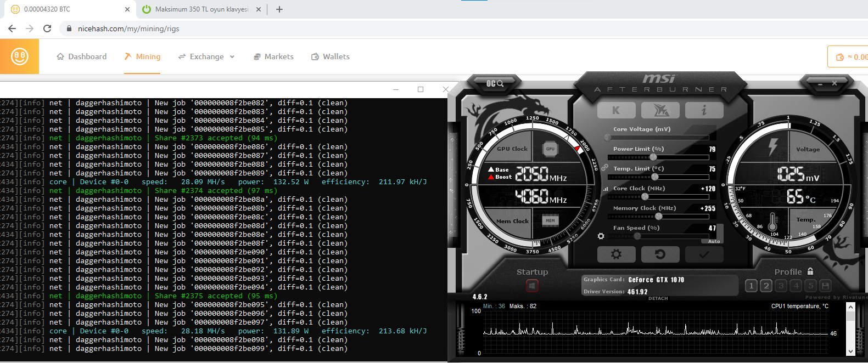Open fan speed settings gear icon
Viewport: 868px width, 363px height.
[601, 236]
